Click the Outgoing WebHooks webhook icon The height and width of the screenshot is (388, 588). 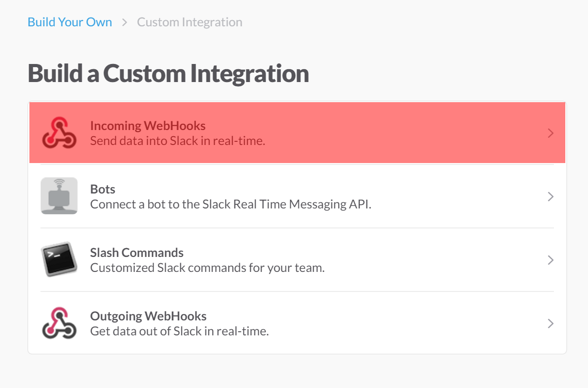click(59, 323)
